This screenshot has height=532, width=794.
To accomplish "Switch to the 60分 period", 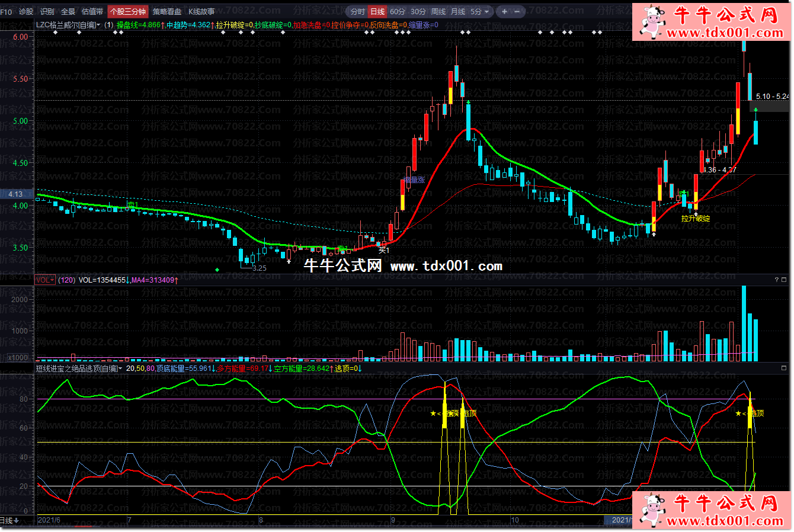I will coord(398,11).
